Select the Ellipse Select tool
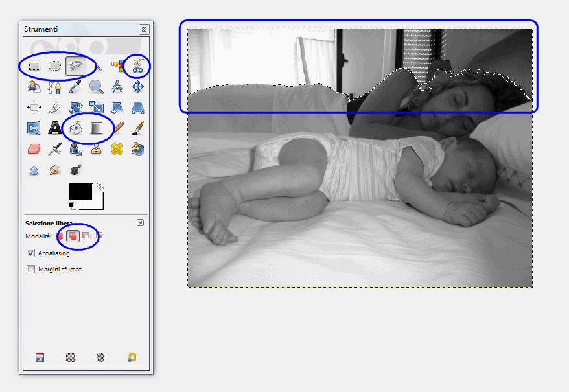 click(55, 65)
